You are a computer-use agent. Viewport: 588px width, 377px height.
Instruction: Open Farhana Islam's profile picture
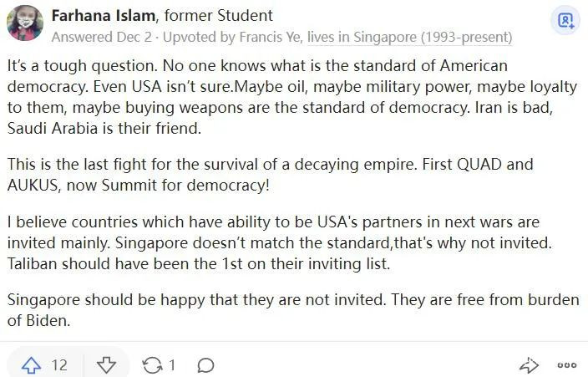point(25,23)
